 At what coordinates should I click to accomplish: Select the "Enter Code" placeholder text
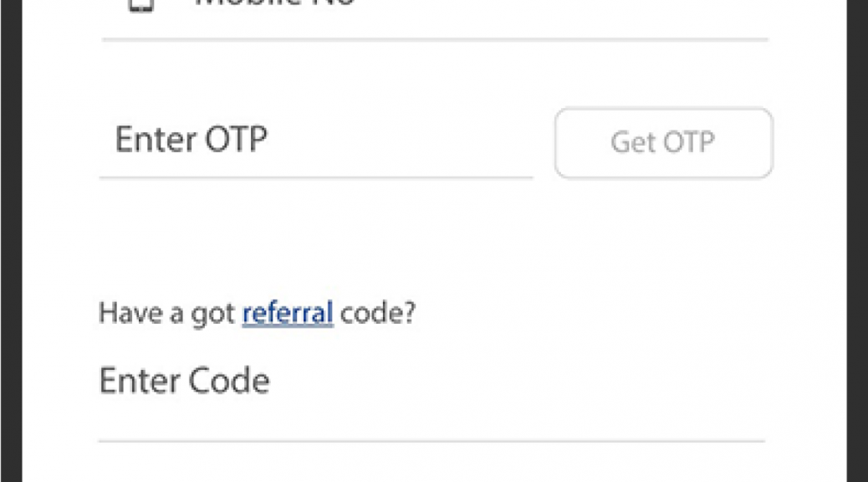pyautogui.click(x=184, y=381)
